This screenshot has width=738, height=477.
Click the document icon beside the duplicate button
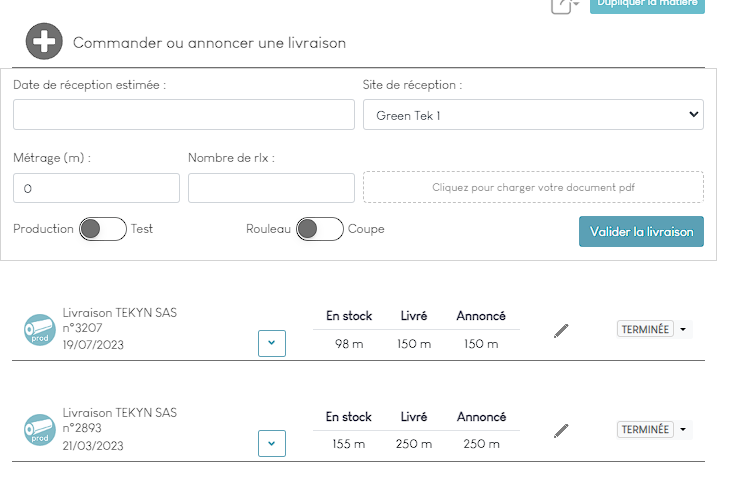point(565,5)
